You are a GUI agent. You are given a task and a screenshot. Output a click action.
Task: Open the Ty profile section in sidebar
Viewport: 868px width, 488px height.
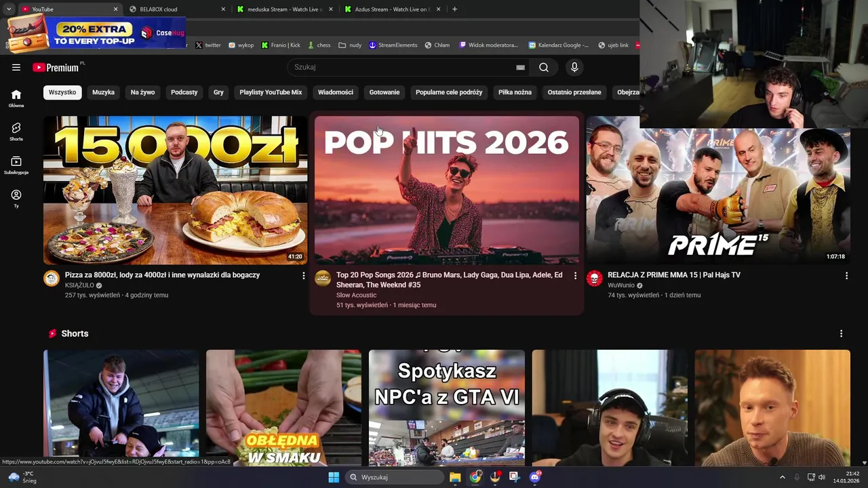tap(16, 199)
